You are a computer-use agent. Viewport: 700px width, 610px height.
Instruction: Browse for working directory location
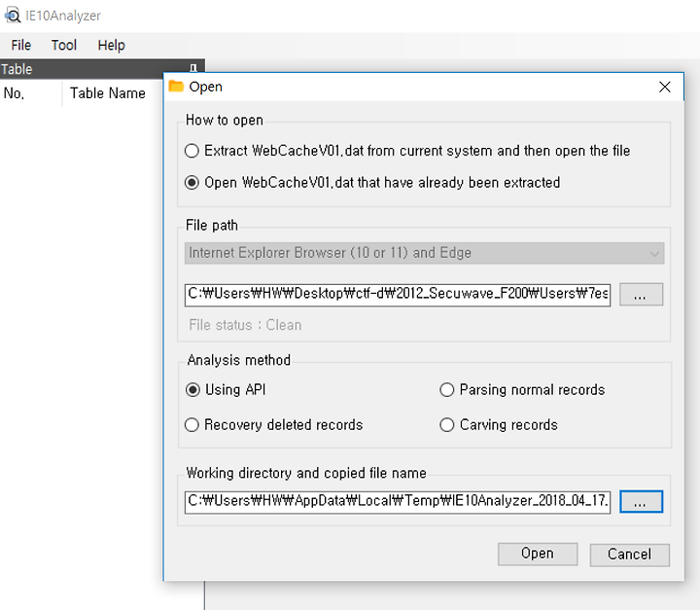click(641, 502)
